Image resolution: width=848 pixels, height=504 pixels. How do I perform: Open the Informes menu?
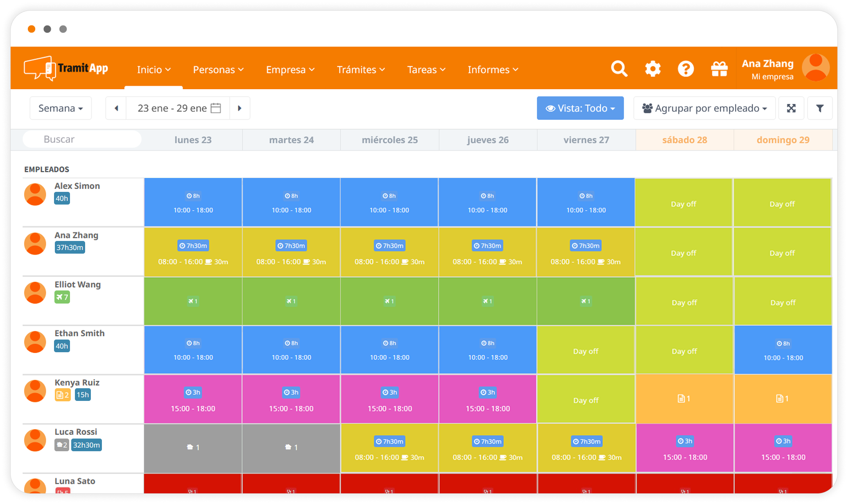[493, 70]
